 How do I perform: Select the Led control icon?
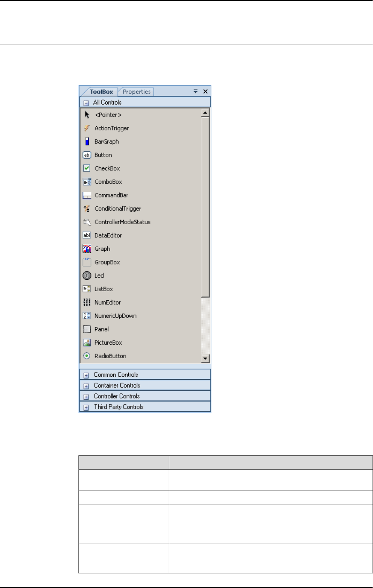click(x=87, y=276)
